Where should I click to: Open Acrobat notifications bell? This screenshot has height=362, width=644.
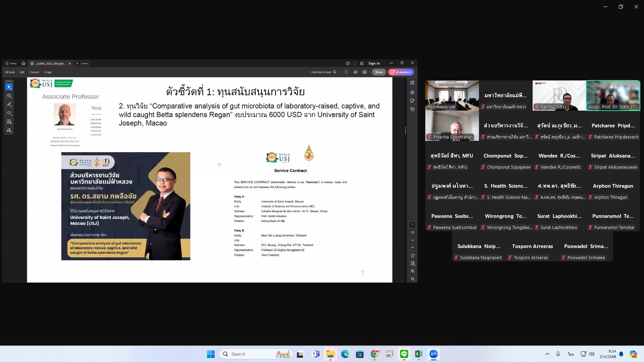(355, 63)
